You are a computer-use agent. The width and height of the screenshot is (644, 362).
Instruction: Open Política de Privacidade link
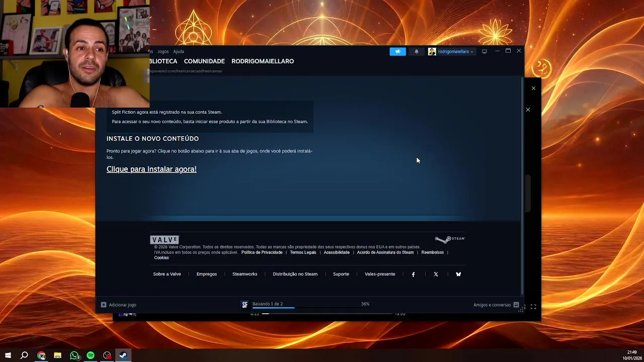pos(262,252)
